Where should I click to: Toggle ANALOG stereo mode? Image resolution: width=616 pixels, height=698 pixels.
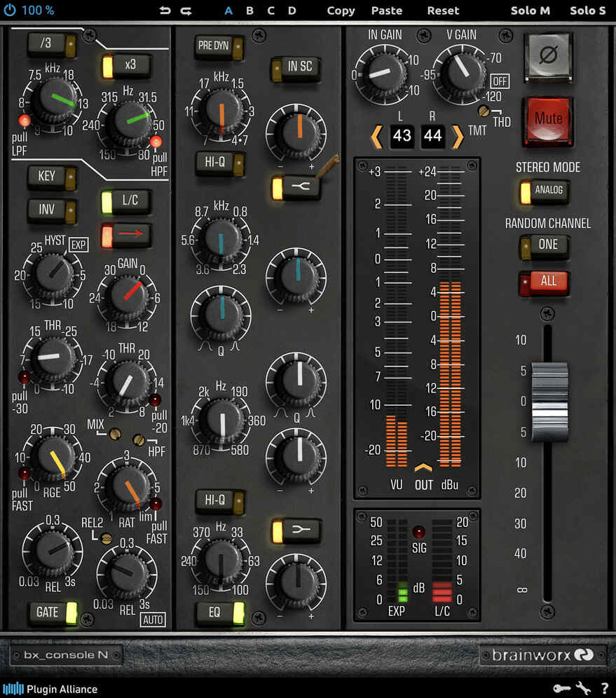pyautogui.click(x=546, y=191)
